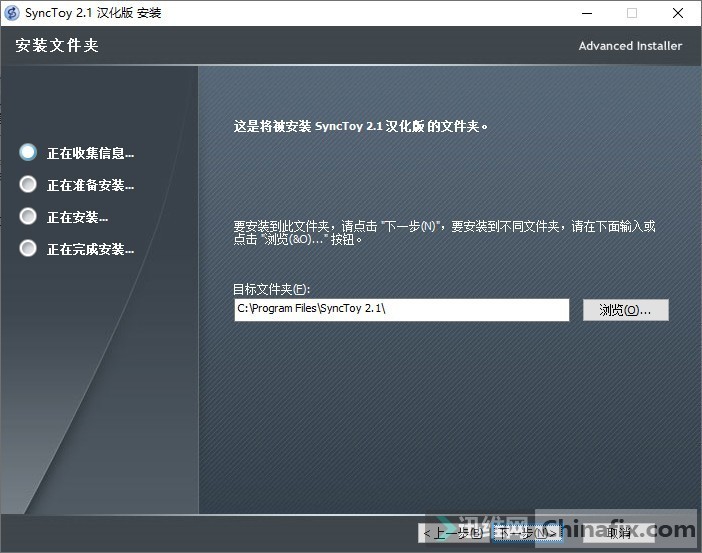Click the 上一步(B) back button
Viewport: 702px width, 553px height.
coord(453,533)
